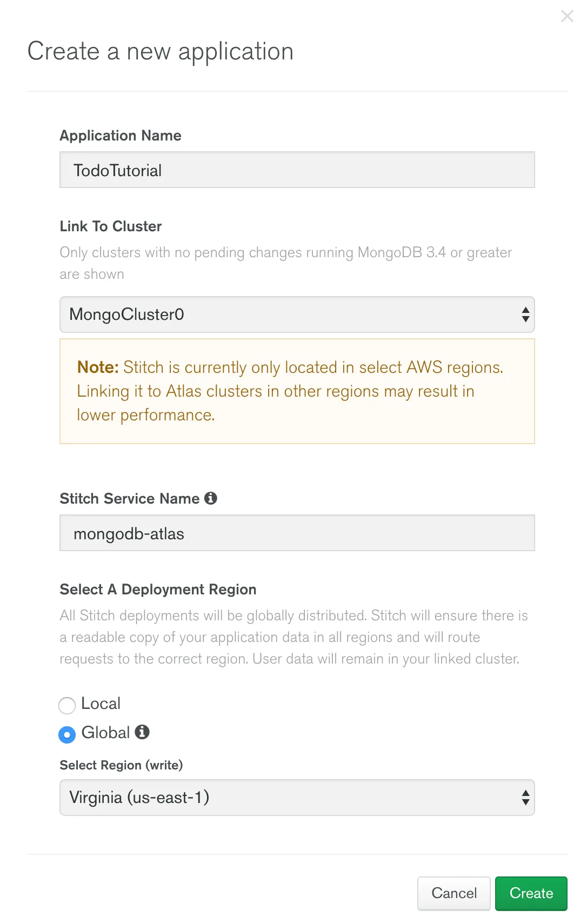Image resolution: width=587 pixels, height=924 pixels.
Task: Deselect Global by choosing Local option
Action: (67, 705)
